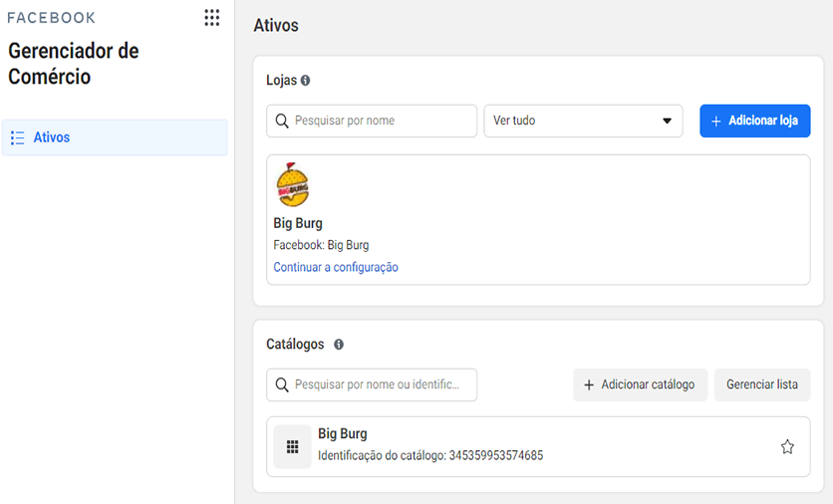Open the Big Burg catalog entry
Screen dimensions: 833x504
coord(538,446)
